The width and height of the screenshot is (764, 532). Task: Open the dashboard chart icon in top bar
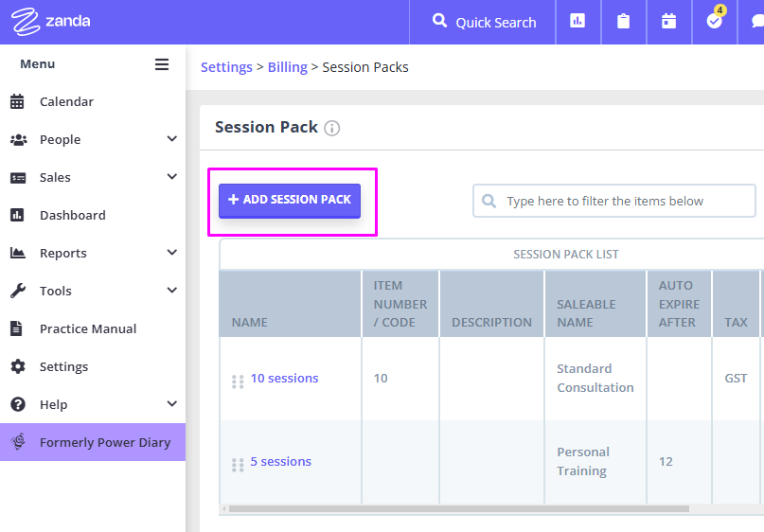click(577, 21)
